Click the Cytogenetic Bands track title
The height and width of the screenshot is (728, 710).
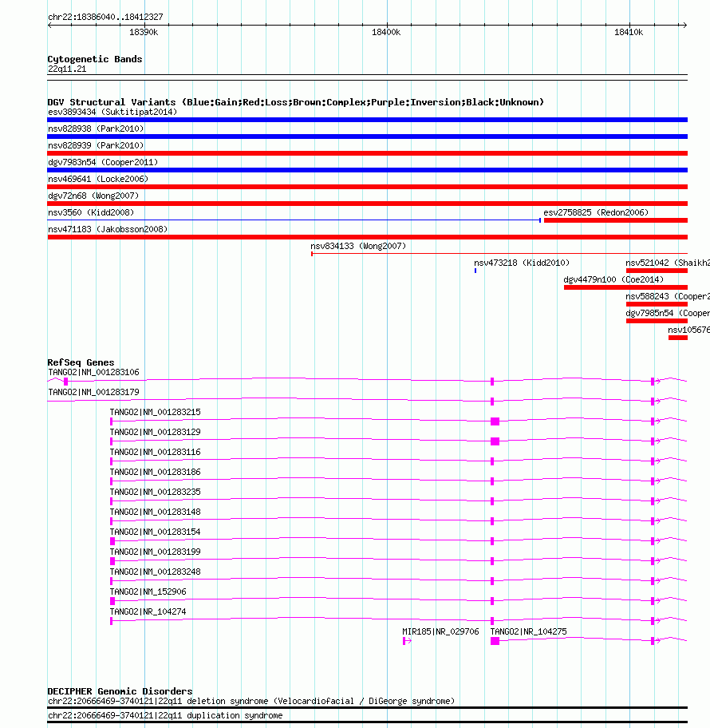(x=95, y=59)
